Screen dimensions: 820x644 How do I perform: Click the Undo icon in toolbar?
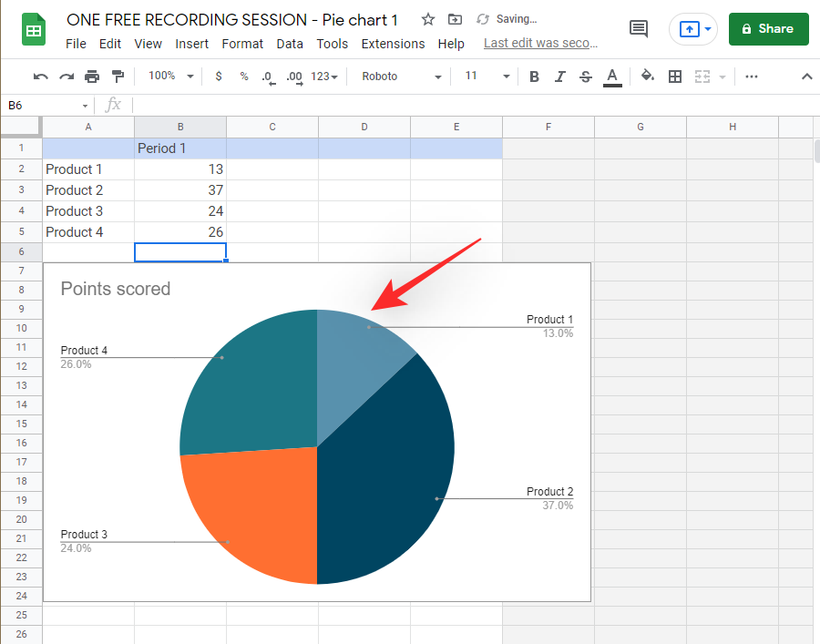coord(40,77)
